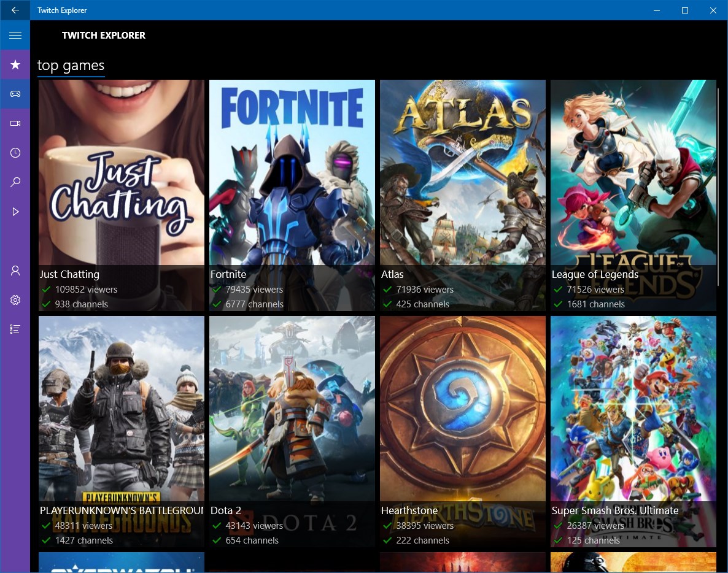Open the partially visible Overwatch tile
This screenshot has height=573, width=728.
(121, 563)
